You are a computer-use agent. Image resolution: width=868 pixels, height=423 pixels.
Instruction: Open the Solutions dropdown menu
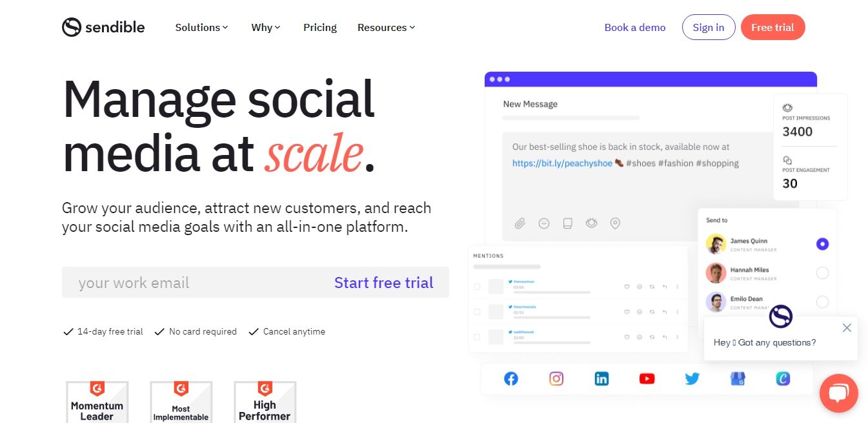point(201,27)
